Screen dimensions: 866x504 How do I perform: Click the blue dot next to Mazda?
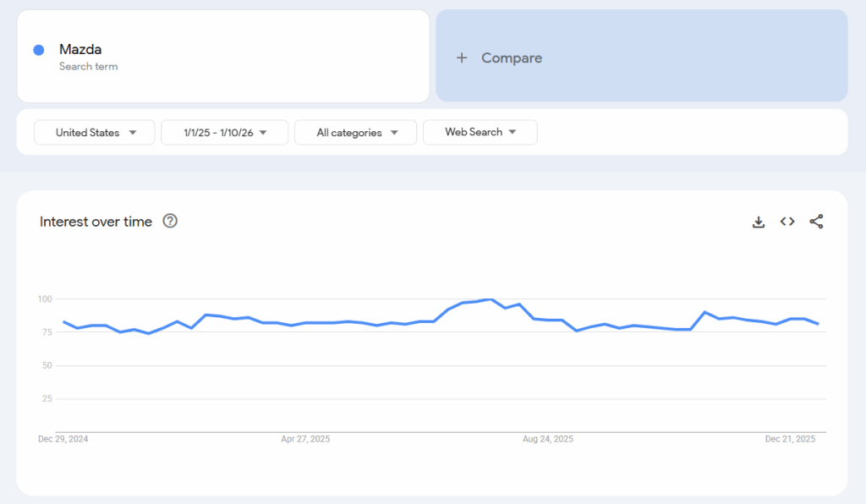(38, 50)
